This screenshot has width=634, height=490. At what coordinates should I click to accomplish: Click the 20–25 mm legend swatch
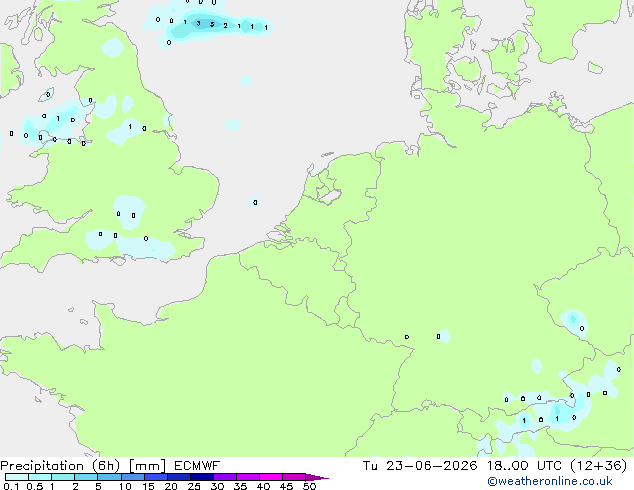178,477
